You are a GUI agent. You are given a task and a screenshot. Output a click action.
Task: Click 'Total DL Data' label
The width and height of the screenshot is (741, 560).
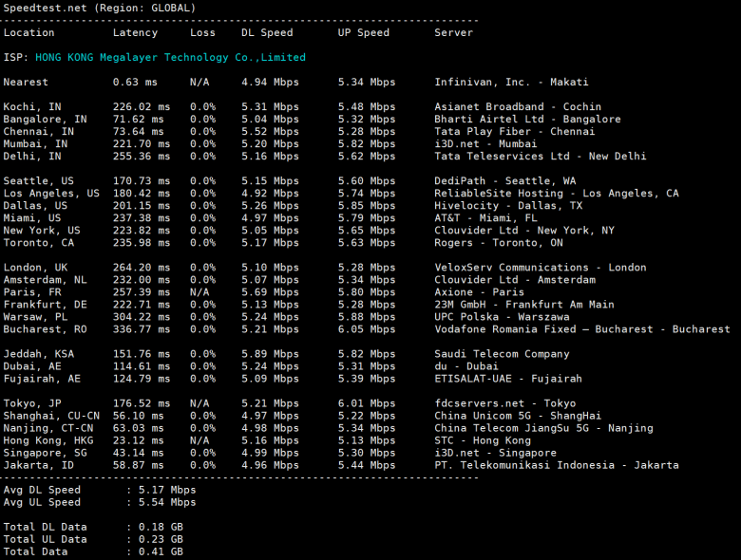click(45, 527)
